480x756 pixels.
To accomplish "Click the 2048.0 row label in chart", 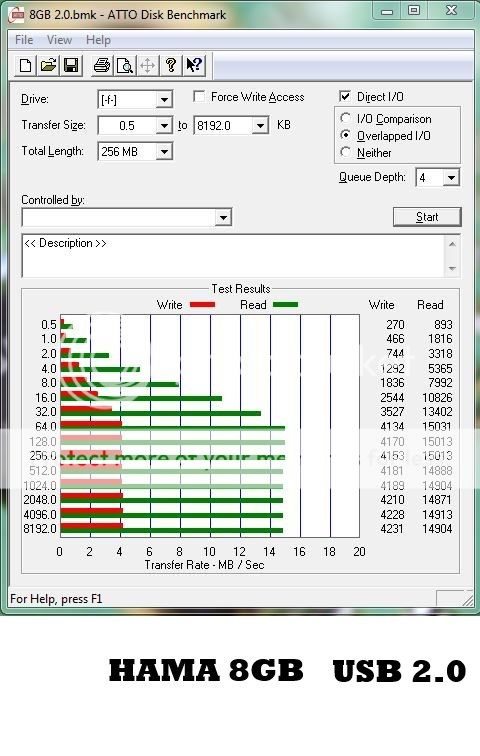I will [x=40, y=500].
